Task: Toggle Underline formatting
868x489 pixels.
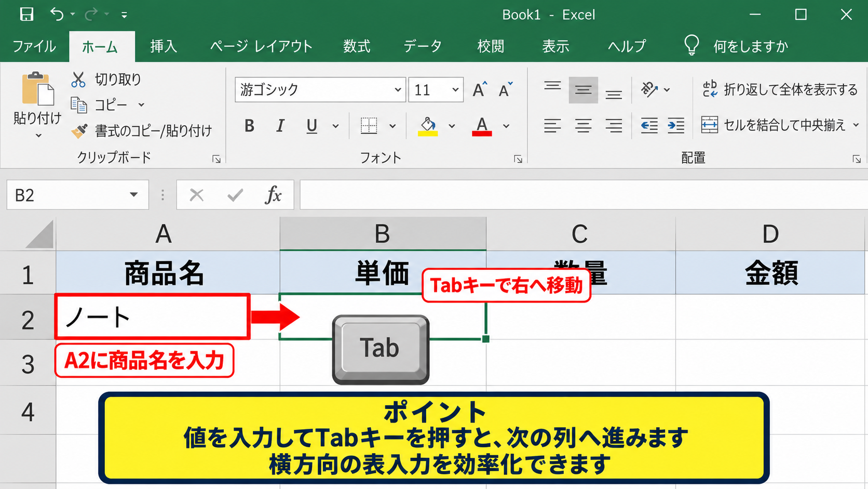Action: [311, 126]
